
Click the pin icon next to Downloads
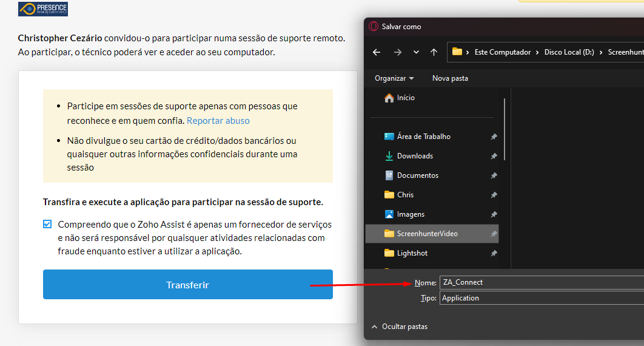494,156
